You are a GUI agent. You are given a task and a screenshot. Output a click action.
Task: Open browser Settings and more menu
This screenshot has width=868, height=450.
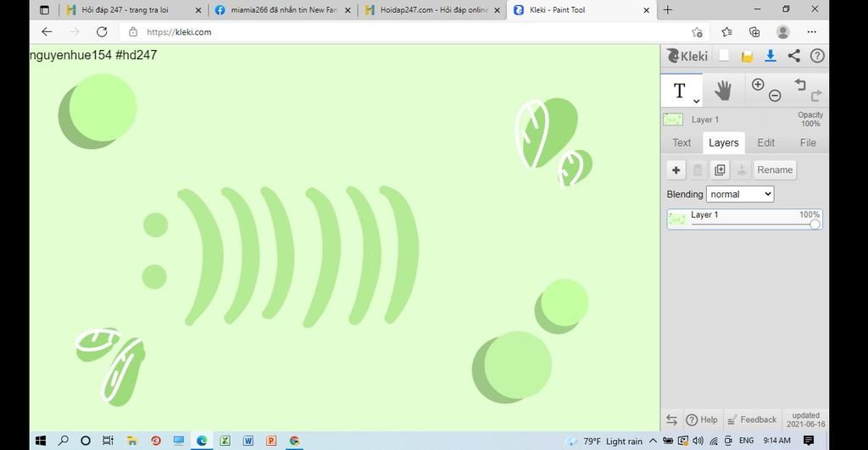811,32
